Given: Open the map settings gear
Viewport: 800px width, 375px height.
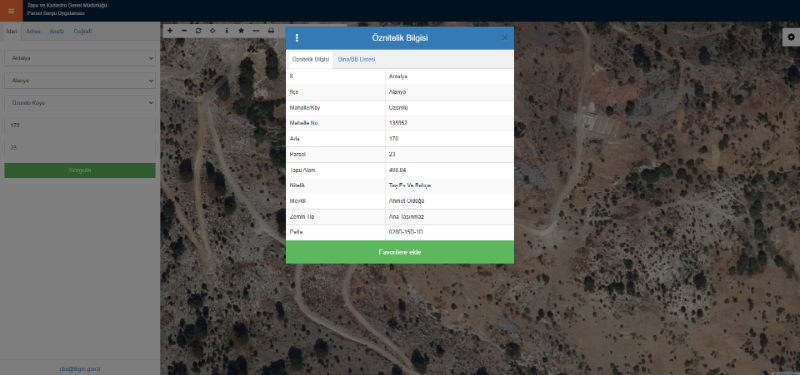Looking at the screenshot, I should (791, 37).
